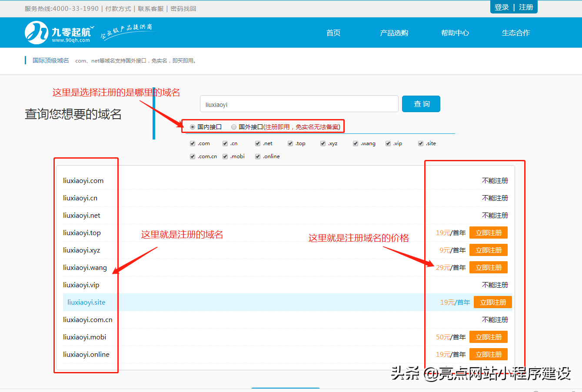Image resolution: width=582 pixels, height=392 pixels.
Task: Uncheck the .com extension checkbox
Action: pos(192,143)
